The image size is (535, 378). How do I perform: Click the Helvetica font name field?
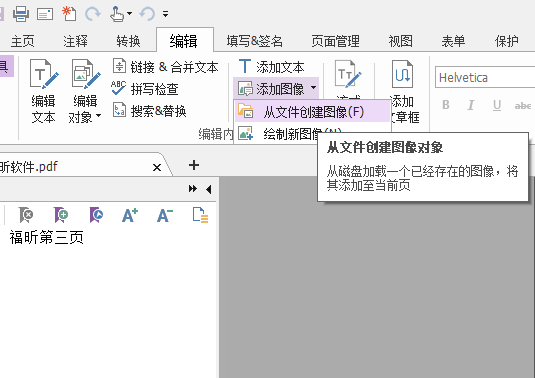tap(485, 78)
